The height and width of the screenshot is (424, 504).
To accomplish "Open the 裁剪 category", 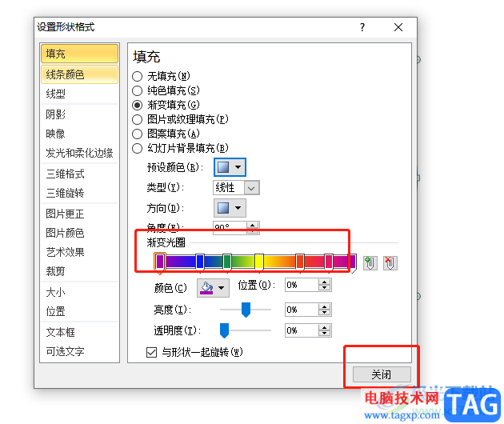I will coord(79,272).
